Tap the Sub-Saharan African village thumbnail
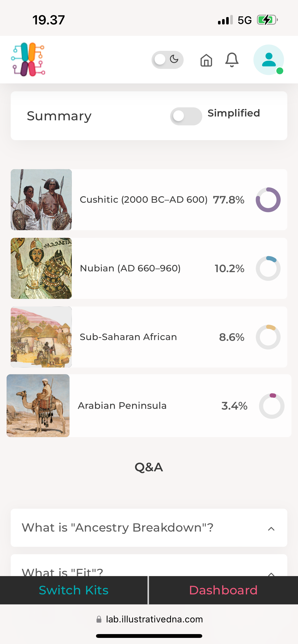The height and width of the screenshot is (644, 298). [x=41, y=337]
